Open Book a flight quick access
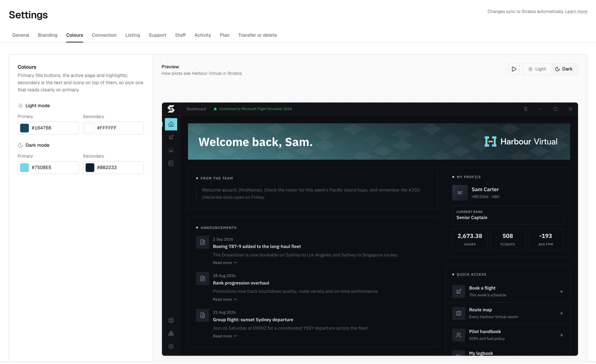Screen dimensions: 596x364 (508, 292)
